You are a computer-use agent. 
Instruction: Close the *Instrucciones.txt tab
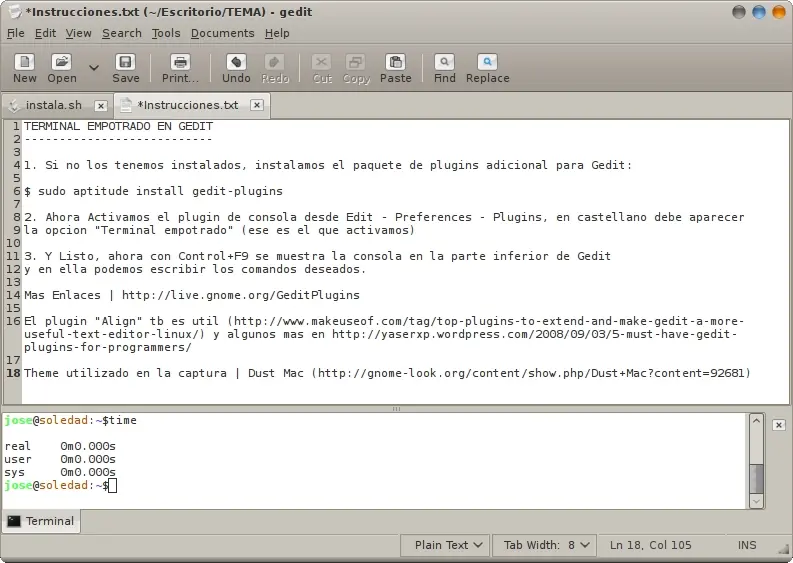tap(257, 105)
